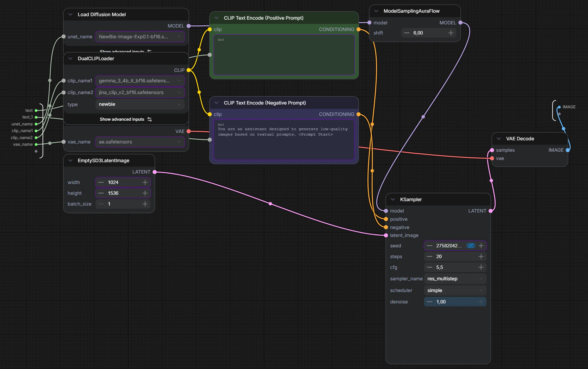Click Show advanced inputs in DualCLIPLoader

(122, 119)
